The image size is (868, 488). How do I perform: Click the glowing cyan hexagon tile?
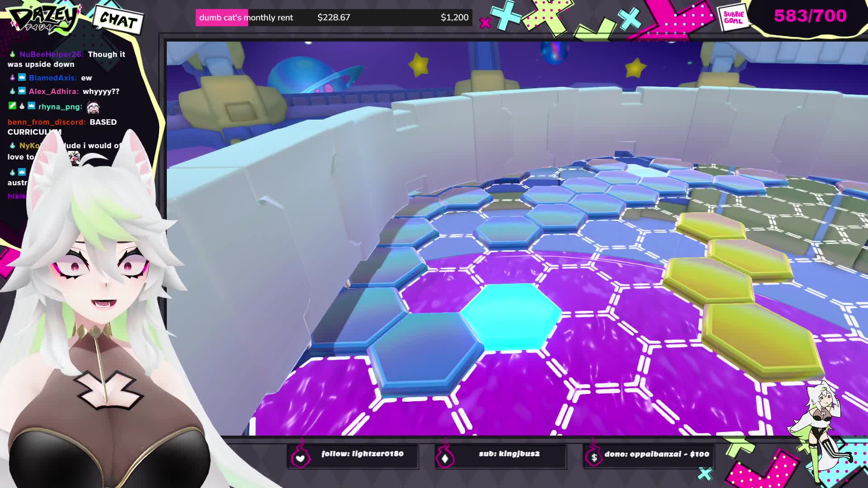pos(512,317)
